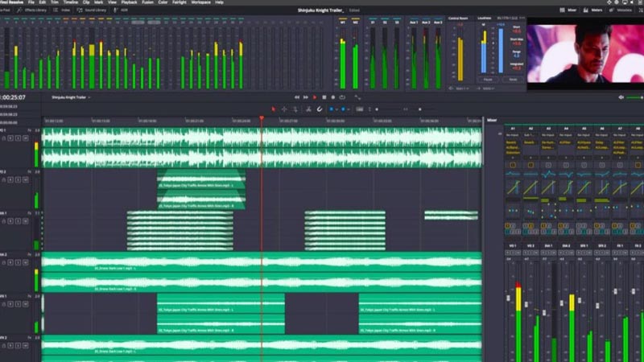Open the Playback menu

(x=129, y=2)
